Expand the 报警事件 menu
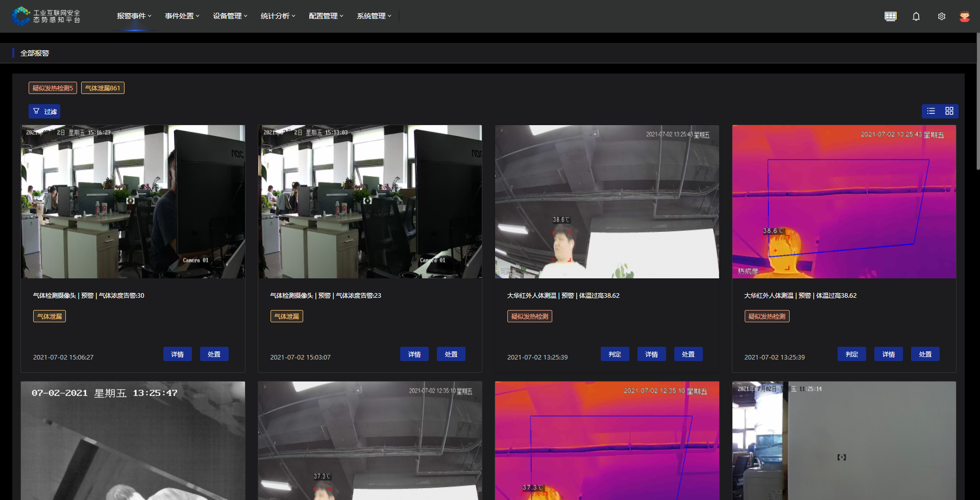980x500 pixels. [x=134, y=16]
